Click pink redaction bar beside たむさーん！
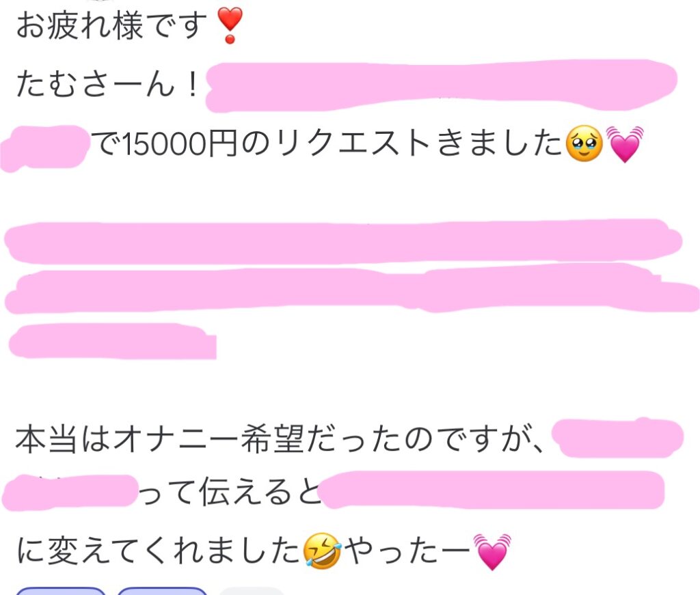Image resolution: width=700 pixels, height=595 pixels. [441, 87]
